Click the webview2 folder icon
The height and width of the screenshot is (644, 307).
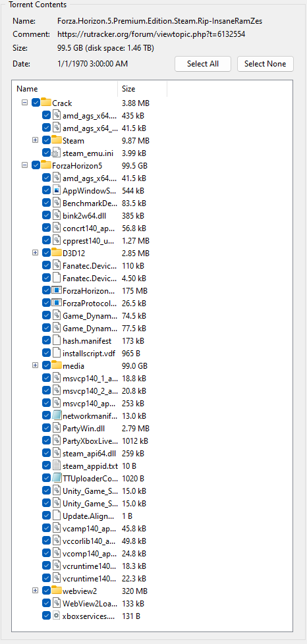(x=56, y=590)
